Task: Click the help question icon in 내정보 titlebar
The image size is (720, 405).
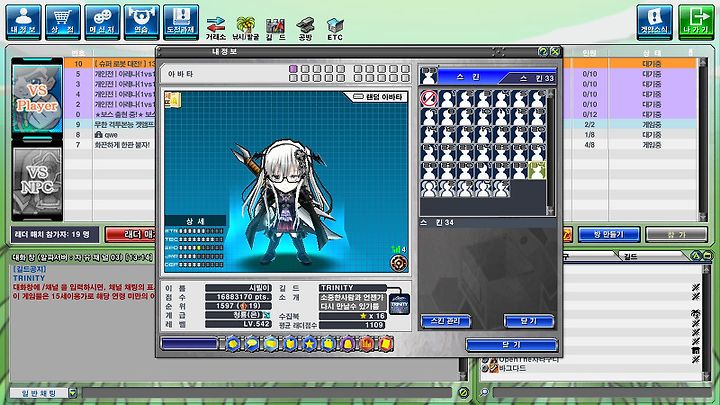Action: coord(543,51)
